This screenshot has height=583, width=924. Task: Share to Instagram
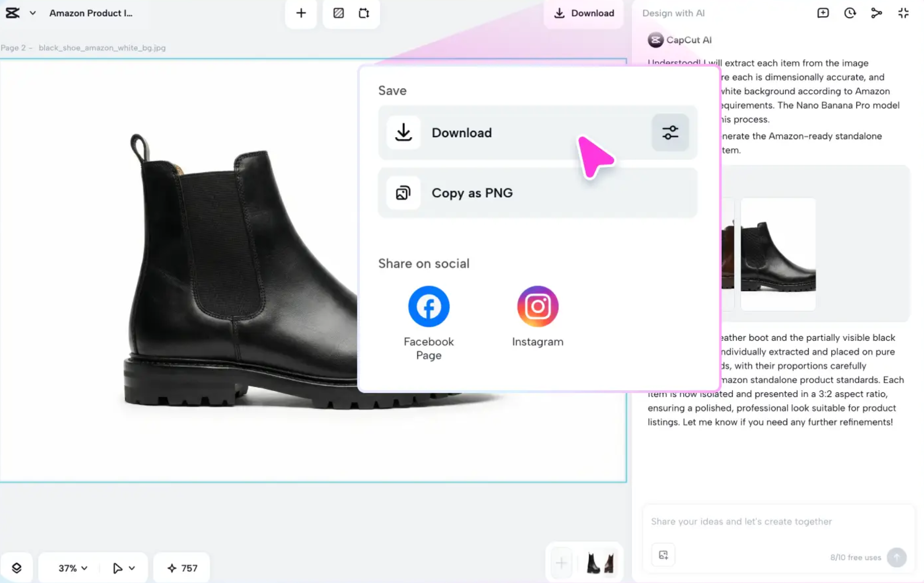coord(538,306)
